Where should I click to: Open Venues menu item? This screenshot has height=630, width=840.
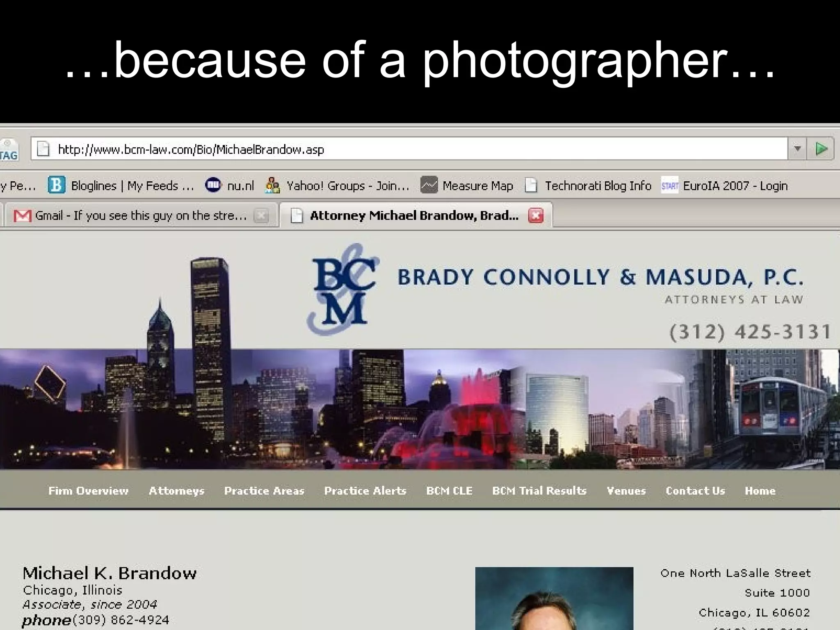(x=626, y=491)
